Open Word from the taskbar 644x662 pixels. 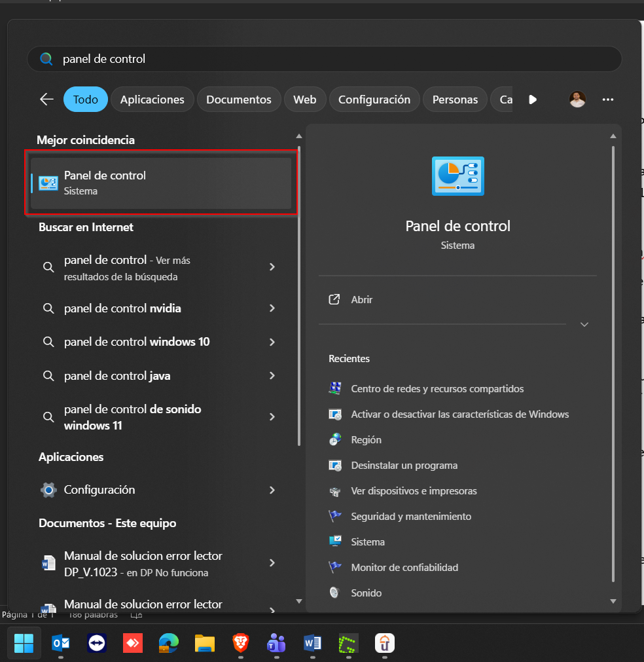click(312, 644)
